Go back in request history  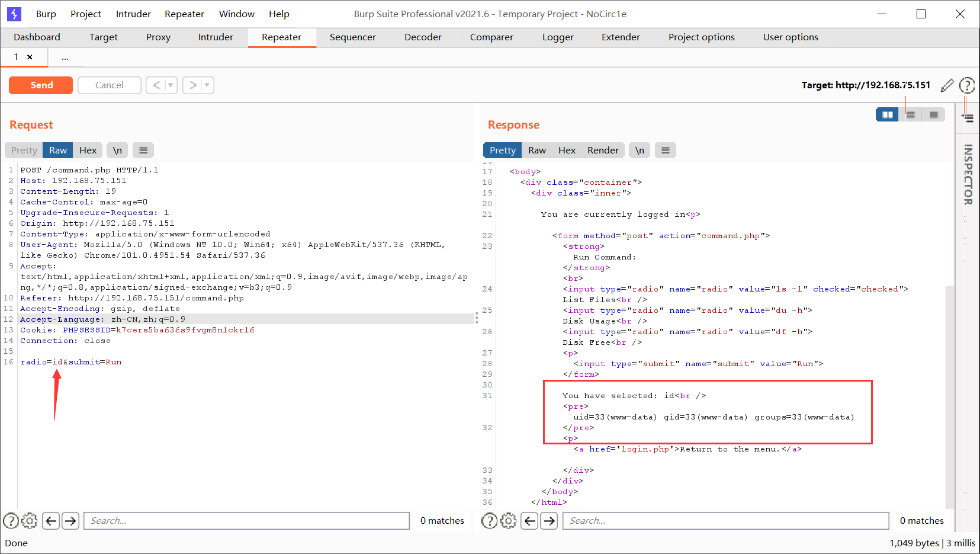point(156,85)
